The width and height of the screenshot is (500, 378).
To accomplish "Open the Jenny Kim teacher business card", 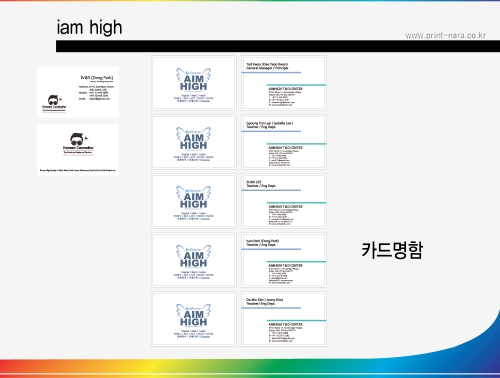I will pyautogui.click(x=284, y=319).
